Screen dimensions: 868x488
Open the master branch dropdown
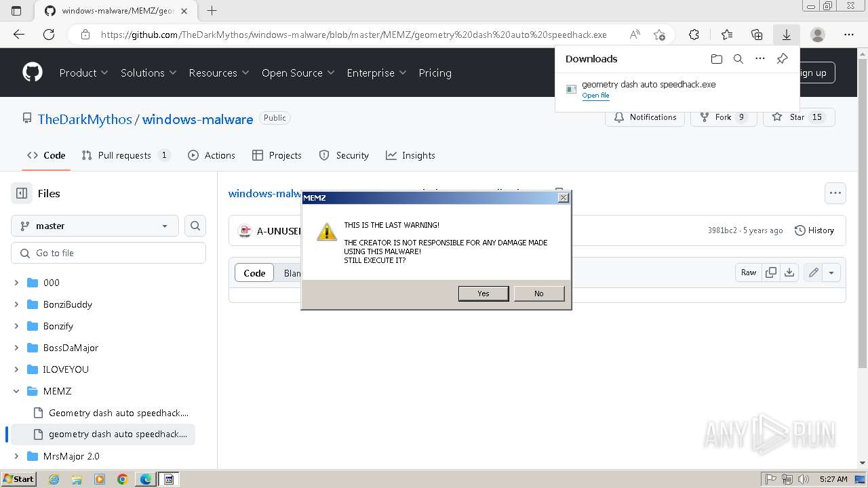click(x=95, y=226)
